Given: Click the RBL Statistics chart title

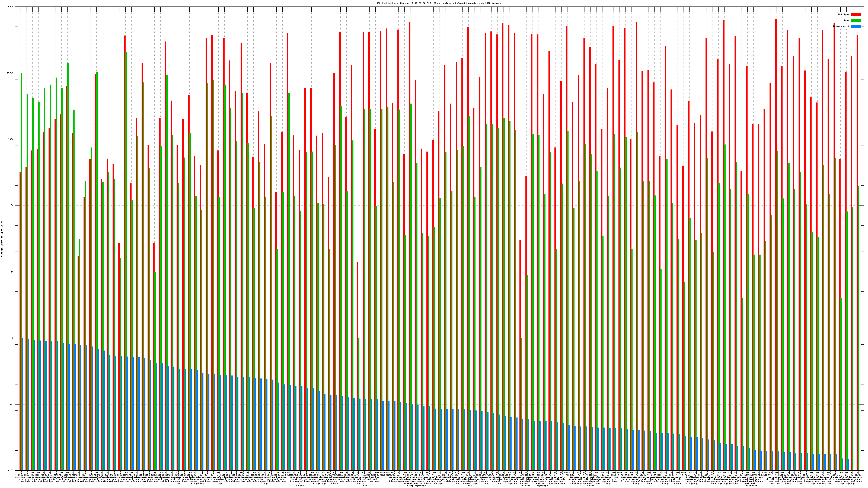Looking at the screenshot, I should (439, 3).
